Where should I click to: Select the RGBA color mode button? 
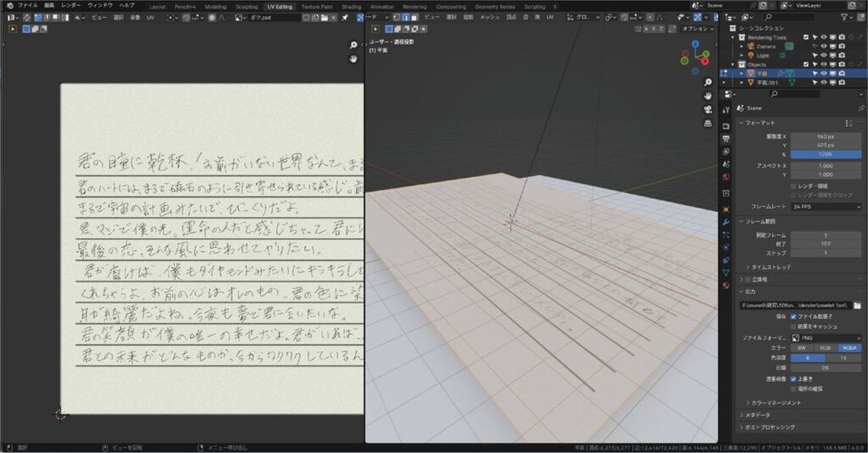(849, 348)
